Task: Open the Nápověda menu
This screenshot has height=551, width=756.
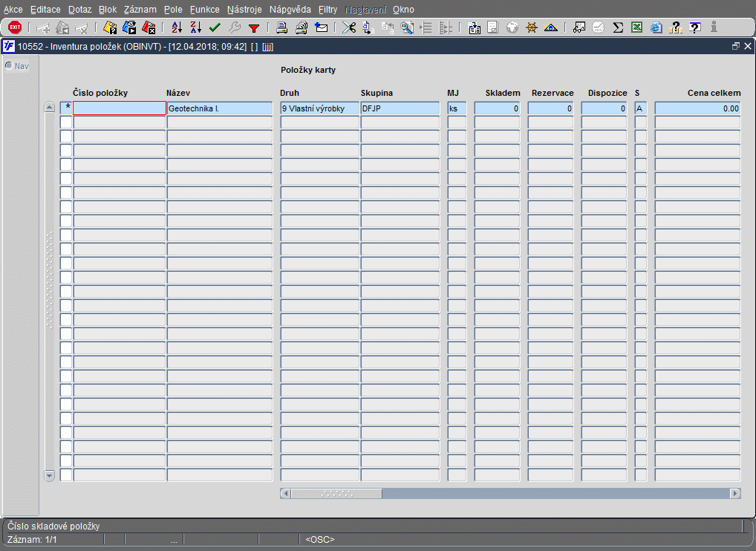Action: click(x=290, y=10)
